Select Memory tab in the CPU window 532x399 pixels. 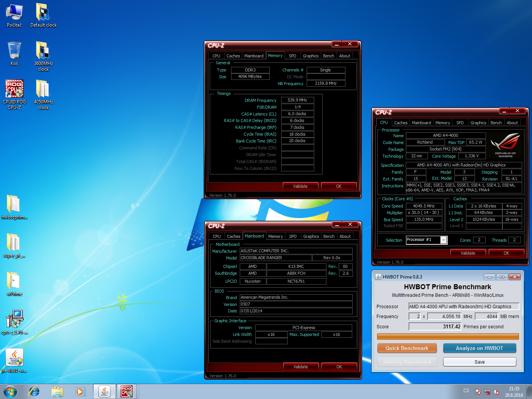pyautogui.click(x=443, y=123)
